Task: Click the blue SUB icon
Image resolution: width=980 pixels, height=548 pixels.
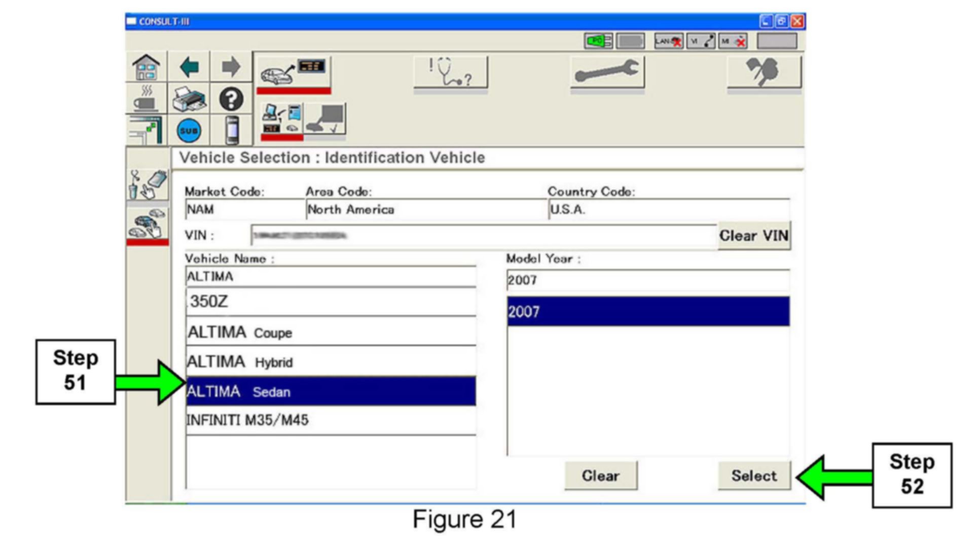Action: pyautogui.click(x=189, y=131)
